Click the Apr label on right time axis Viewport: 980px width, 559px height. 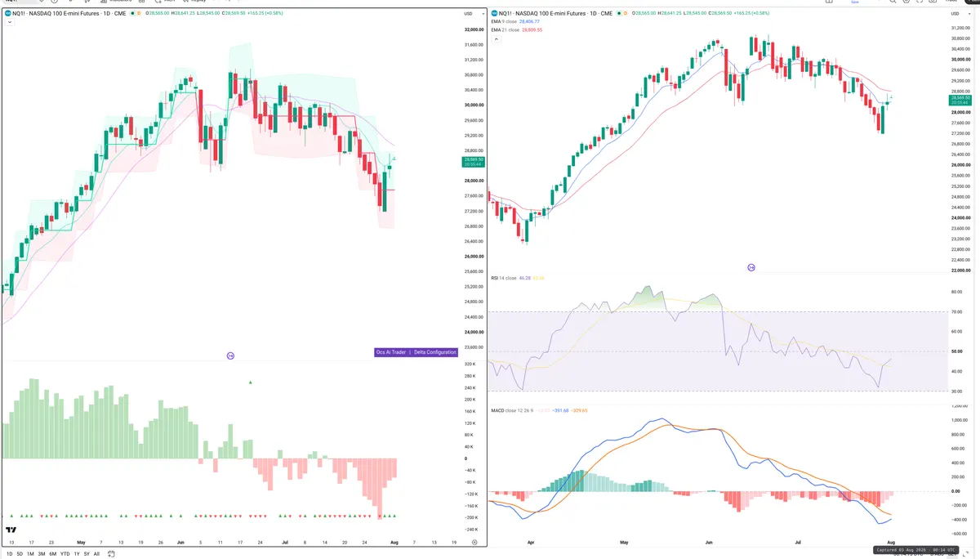pyautogui.click(x=532, y=542)
